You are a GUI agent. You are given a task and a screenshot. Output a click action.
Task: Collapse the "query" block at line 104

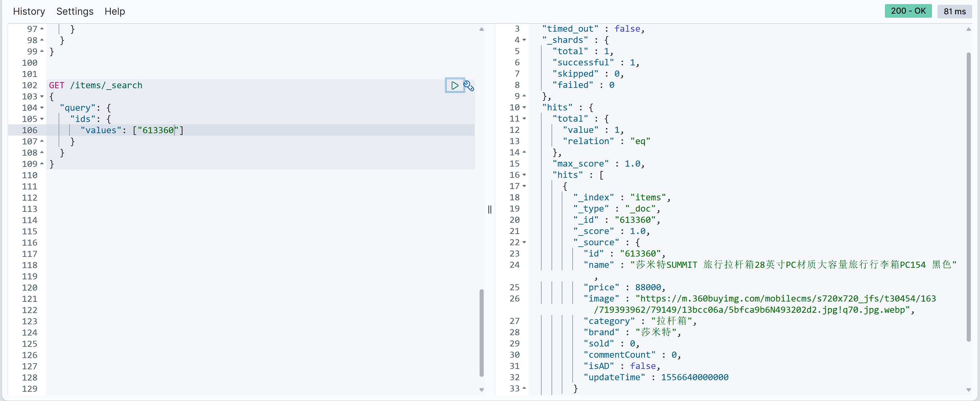pyautogui.click(x=42, y=108)
